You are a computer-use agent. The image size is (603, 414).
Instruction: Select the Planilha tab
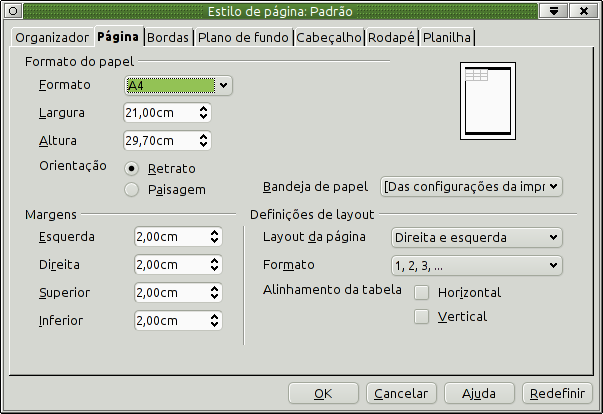447,38
